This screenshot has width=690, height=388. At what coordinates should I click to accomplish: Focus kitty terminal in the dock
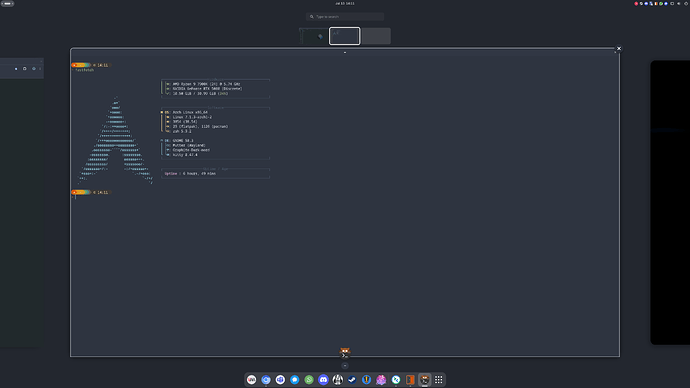coord(425,380)
